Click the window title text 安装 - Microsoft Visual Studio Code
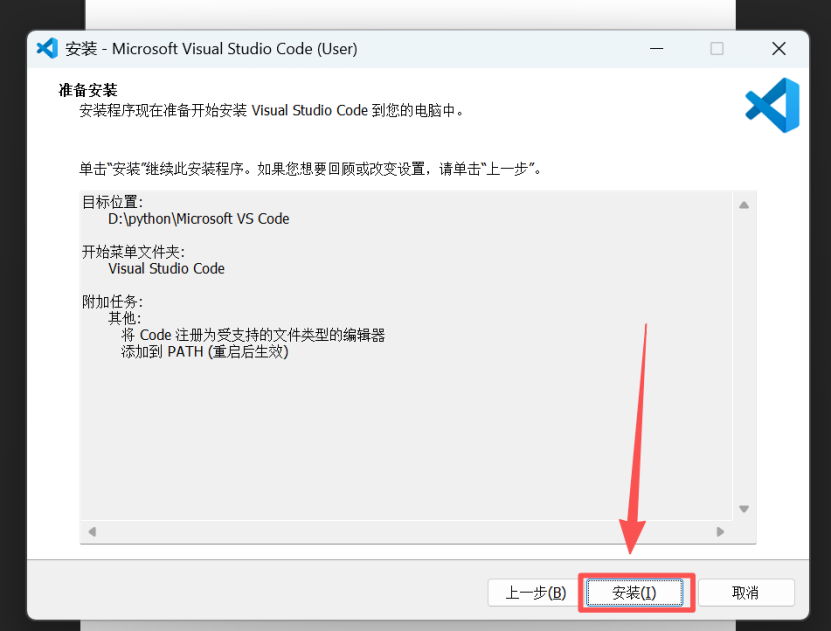831x631 pixels. pos(211,49)
